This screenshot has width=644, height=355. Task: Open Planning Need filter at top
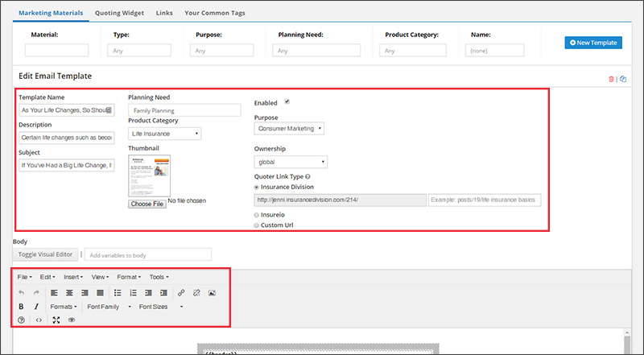point(316,51)
